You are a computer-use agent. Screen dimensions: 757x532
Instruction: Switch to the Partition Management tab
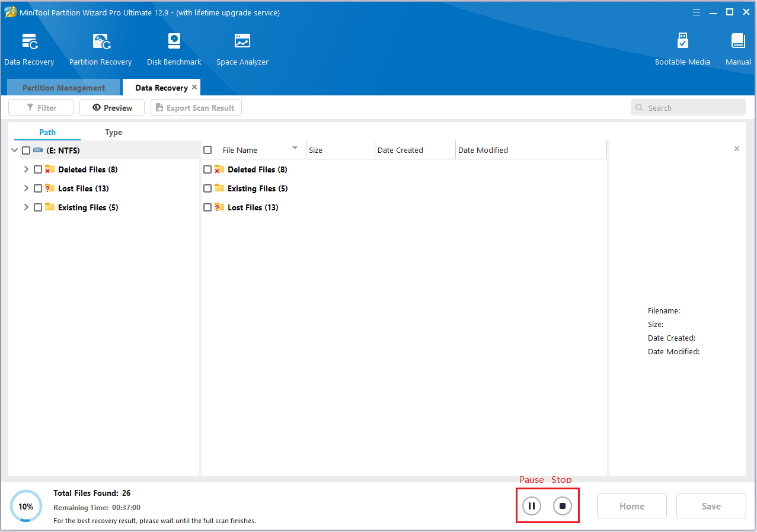coord(63,88)
